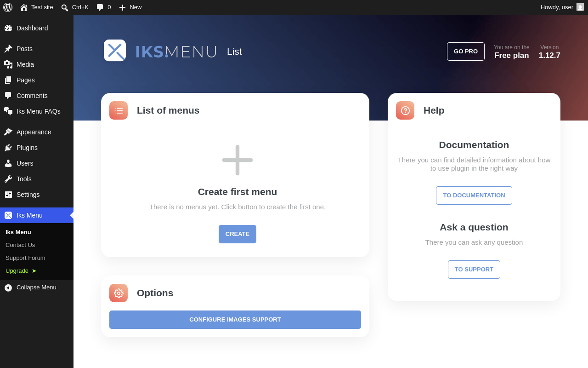Screen dimensions: 588x368
Task: Open Appearance menu item
Action: [x=37, y=132]
